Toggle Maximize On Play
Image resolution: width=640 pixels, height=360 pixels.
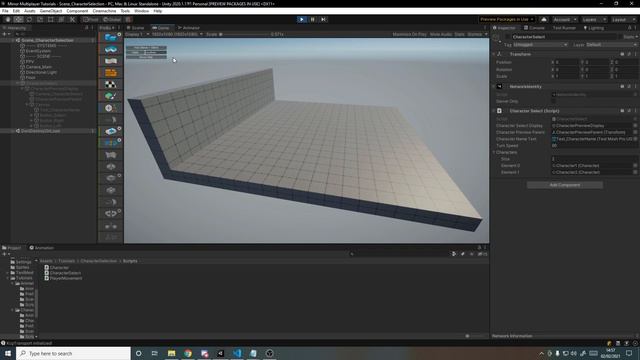click(409, 34)
